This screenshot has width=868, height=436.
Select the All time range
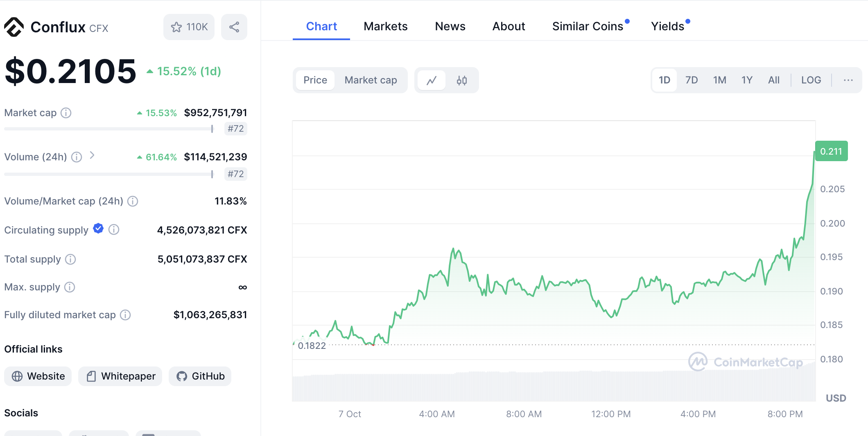[x=774, y=80]
